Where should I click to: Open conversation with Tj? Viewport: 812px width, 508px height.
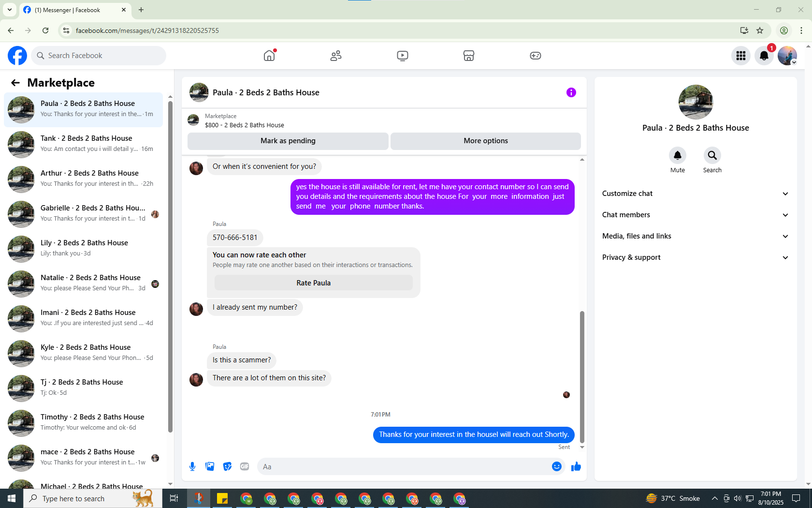click(83, 388)
